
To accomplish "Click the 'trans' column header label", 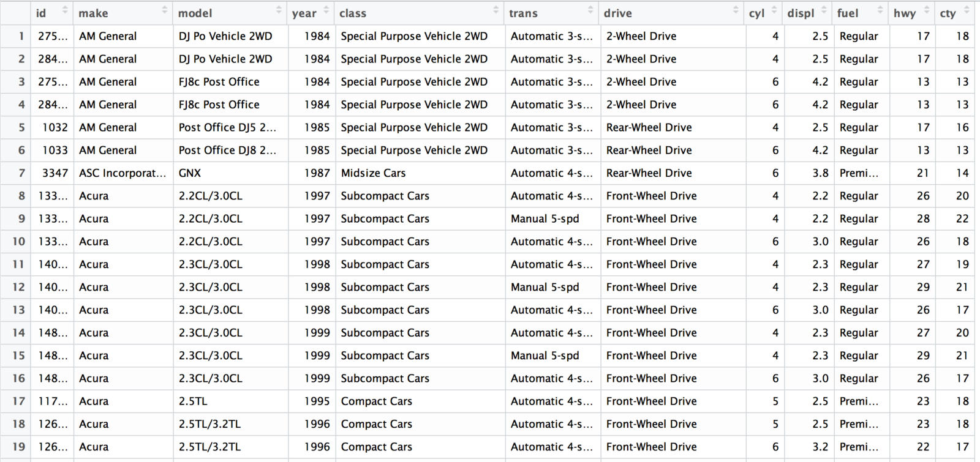I will point(523,13).
